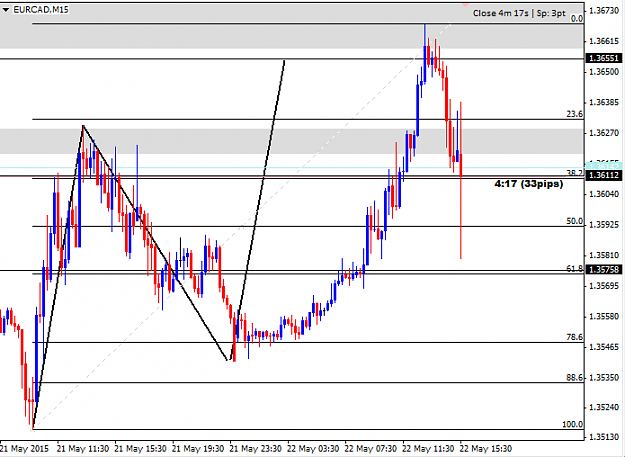The height and width of the screenshot is (457, 625).
Task: Click the '21 May 19:30' time axis label
Action: [x=198, y=449]
